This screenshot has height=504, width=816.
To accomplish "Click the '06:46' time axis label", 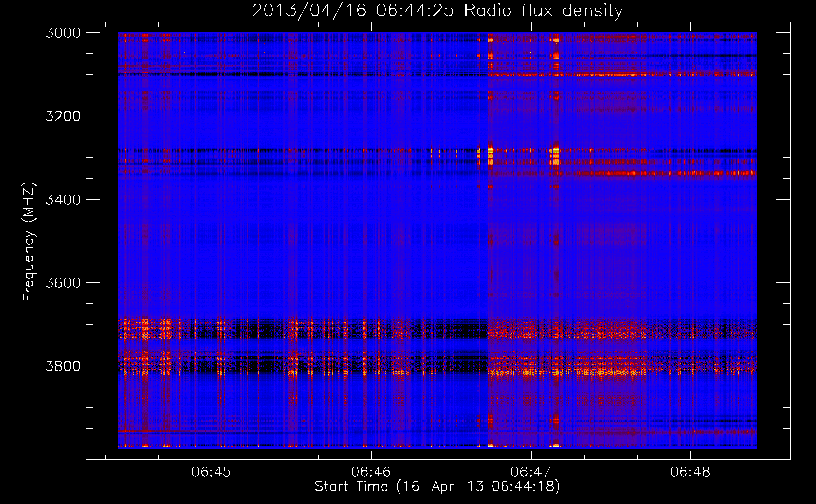I will click(371, 472).
